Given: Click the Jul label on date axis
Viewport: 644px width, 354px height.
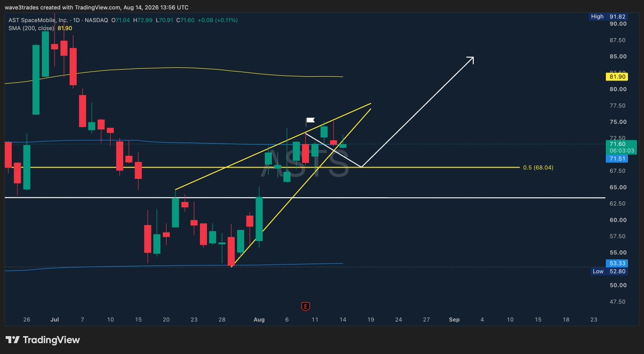Looking at the screenshot, I should click(54, 320).
